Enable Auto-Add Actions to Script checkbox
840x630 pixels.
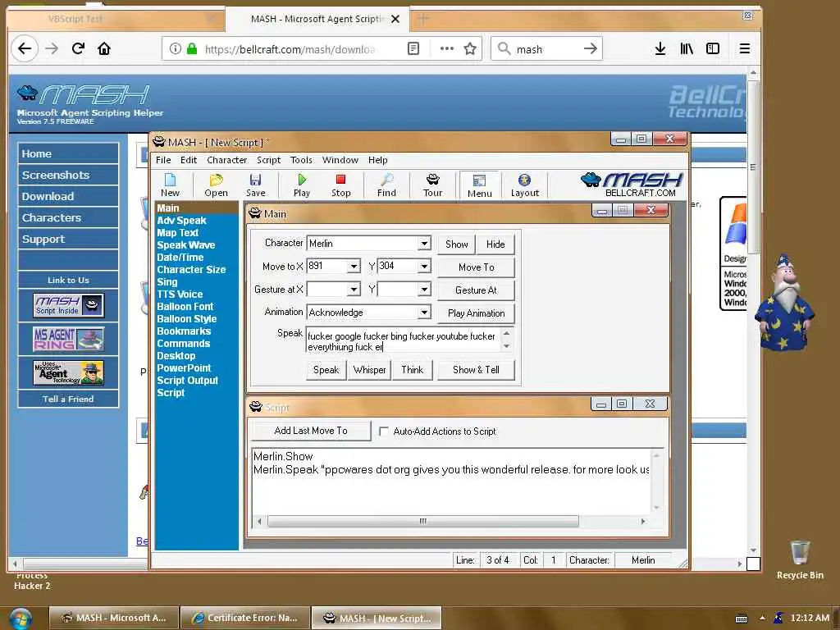pyautogui.click(x=384, y=431)
